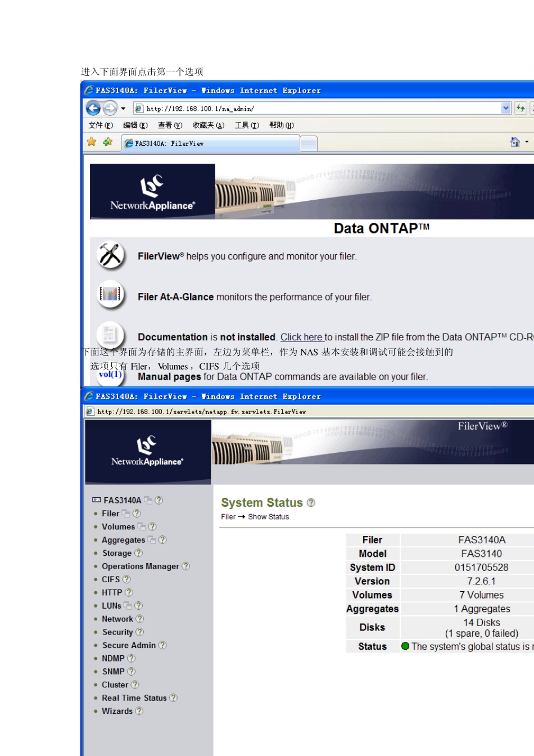Open the 编辑(E) menu
The image size is (534, 756).
pyautogui.click(x=135, y=125)
